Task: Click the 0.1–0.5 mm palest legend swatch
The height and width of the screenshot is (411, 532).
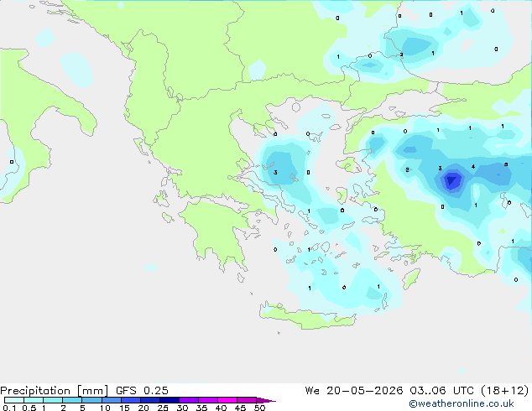Action: coord(14,400)
